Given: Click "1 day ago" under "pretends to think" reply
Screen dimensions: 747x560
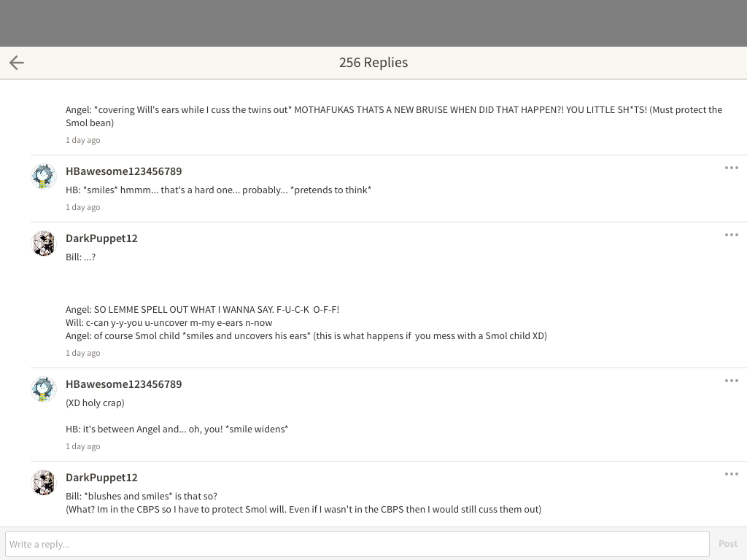Looking at the screenshot, I should 83,207.
